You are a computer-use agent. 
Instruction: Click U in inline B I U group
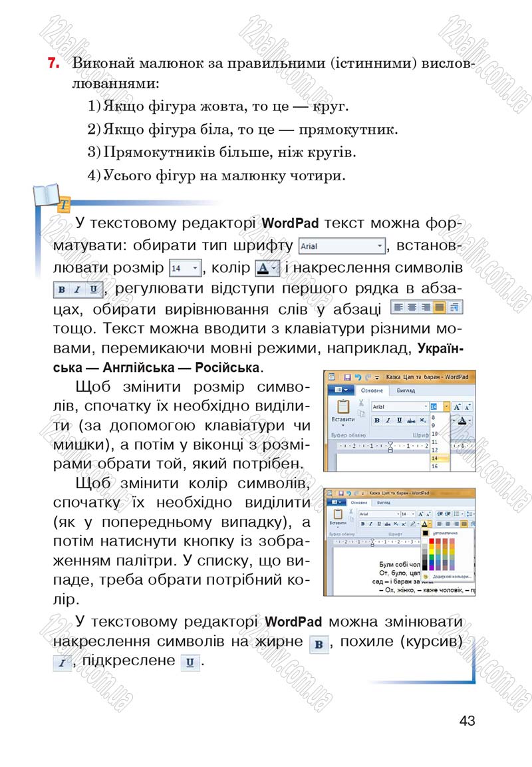pyautogui.click(x=93, y=289)
